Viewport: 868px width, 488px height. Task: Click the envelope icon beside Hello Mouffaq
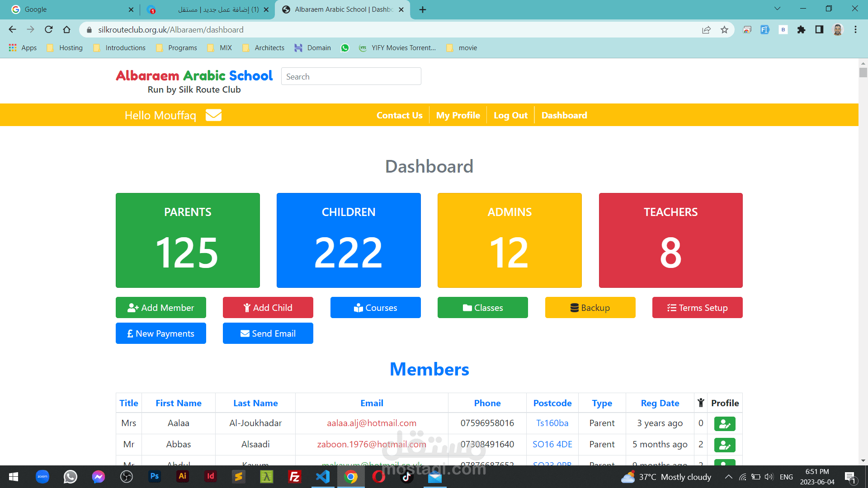(x=213, y=115)
